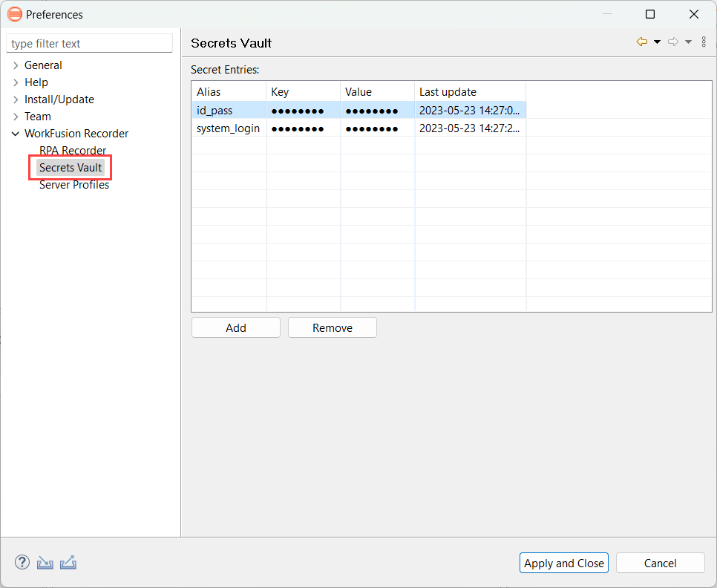Image resolution: width=717 pixels, height=588 pixels.
Task: Click the forward navigation arrow
Action: click(x=673, y=42)
